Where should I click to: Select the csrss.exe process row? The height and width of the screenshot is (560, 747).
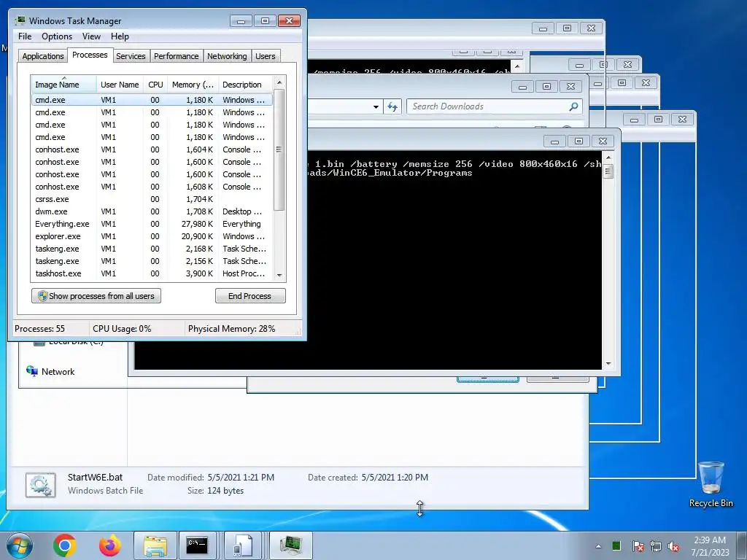click(x=152, y=199)
